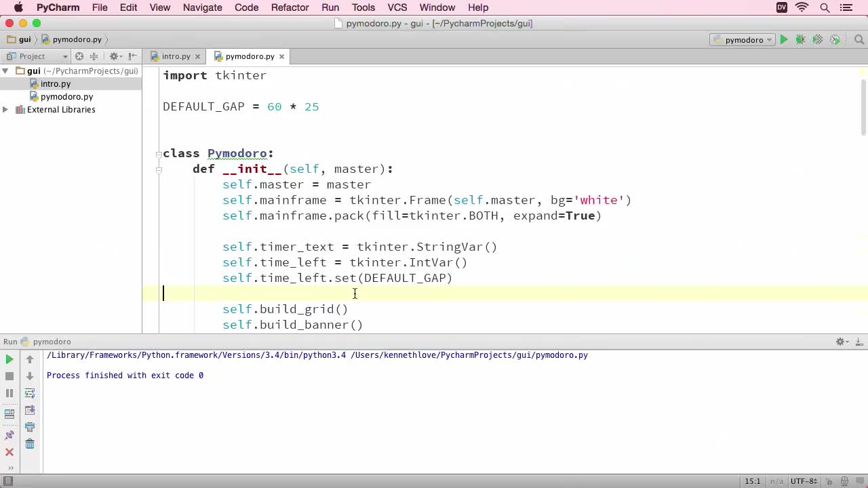This screenshot has width=868, height=488.
Task: Open the VCS menu
Action: (x=397, y=7)
